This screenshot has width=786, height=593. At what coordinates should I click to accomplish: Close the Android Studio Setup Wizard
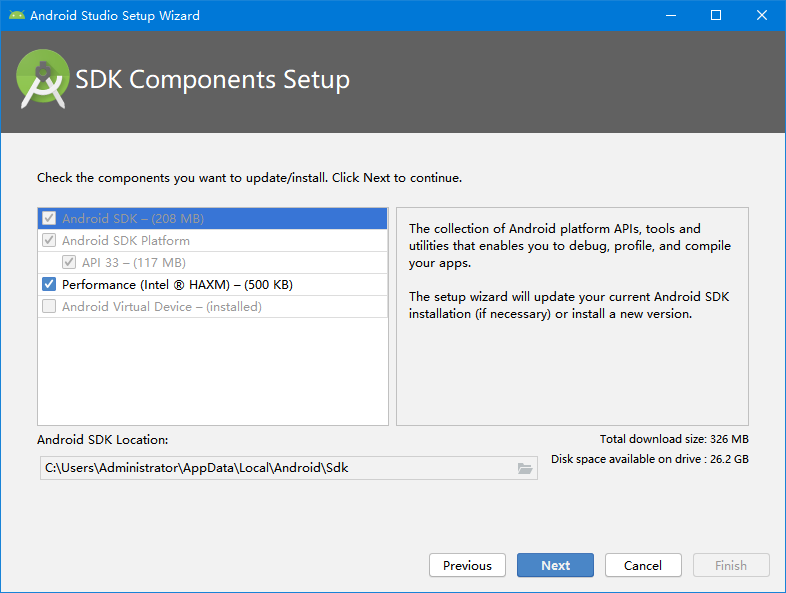pos(762,15)
